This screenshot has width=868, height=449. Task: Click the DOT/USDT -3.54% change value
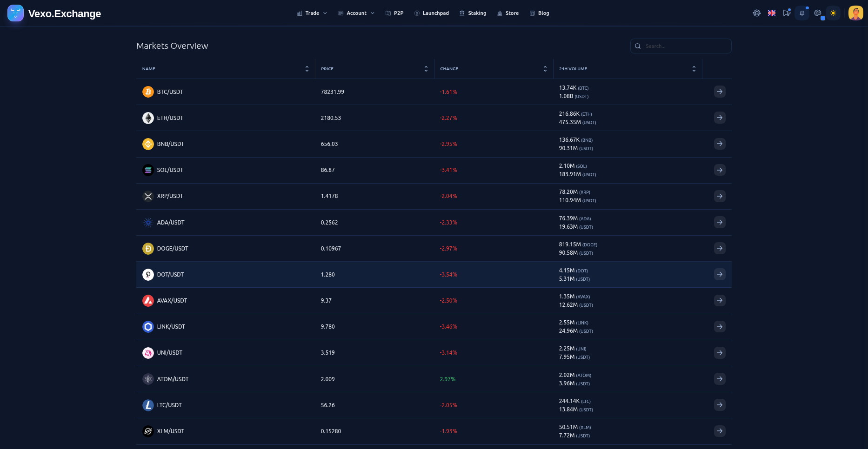coord(448,275)
